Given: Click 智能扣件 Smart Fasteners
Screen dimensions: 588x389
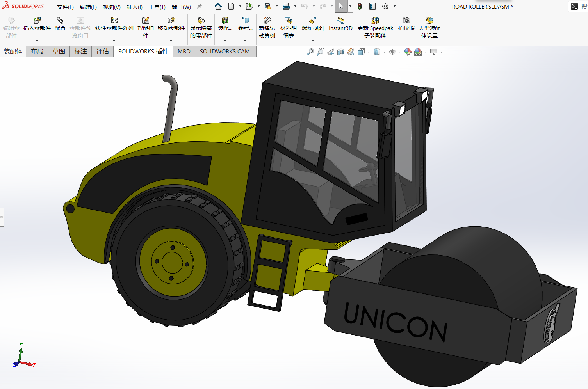Looking at the screenshot, I should click(x=146, y=27).
